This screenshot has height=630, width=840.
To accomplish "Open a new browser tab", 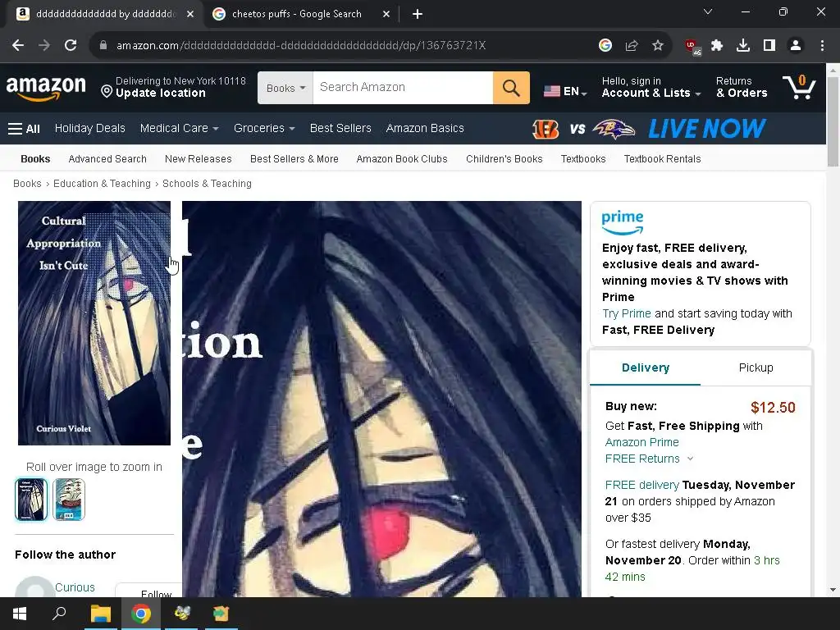I will (x=418, y=14).
